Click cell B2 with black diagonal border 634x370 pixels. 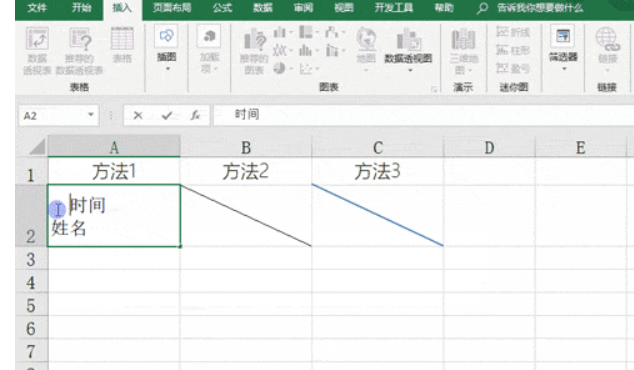(246, 215)
